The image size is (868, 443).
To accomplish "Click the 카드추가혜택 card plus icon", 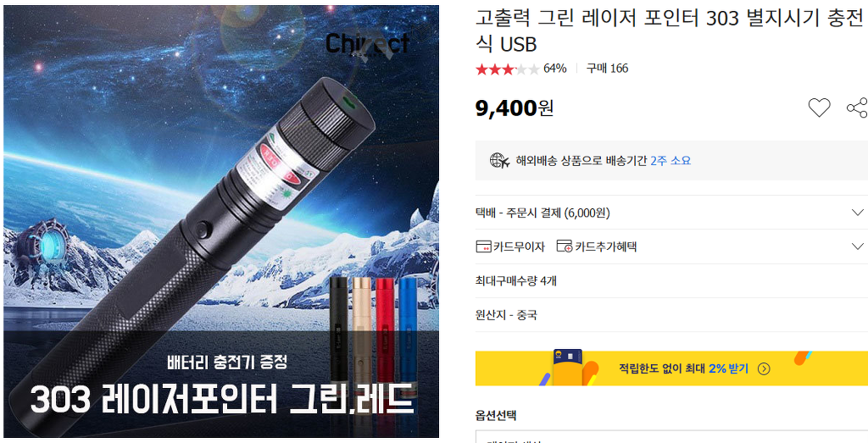I will click(565, 246).
